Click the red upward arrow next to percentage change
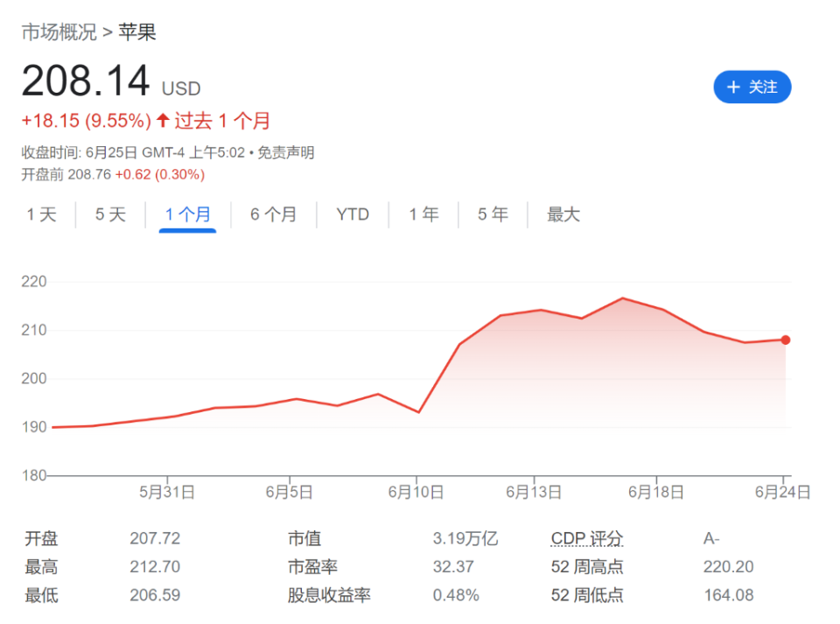 (x=162, y=121)
